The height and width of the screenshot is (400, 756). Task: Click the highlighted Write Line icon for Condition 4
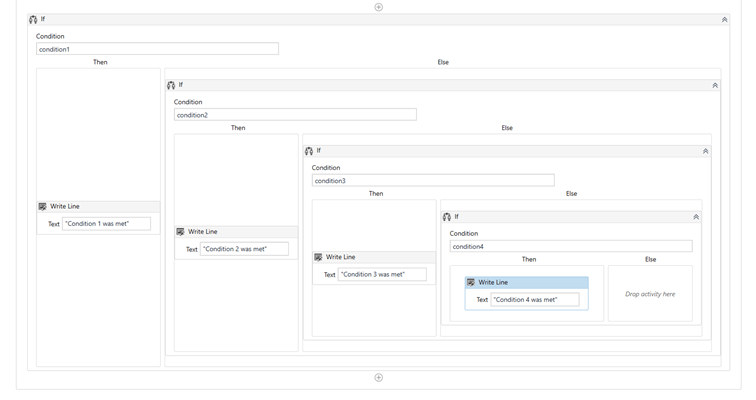click(471, 282)
